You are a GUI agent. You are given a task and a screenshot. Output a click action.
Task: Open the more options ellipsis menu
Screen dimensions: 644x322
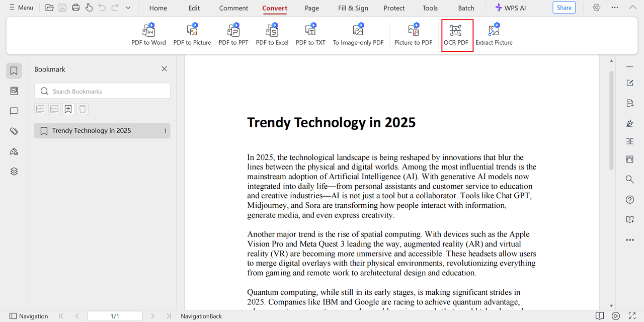coord(615,8)
